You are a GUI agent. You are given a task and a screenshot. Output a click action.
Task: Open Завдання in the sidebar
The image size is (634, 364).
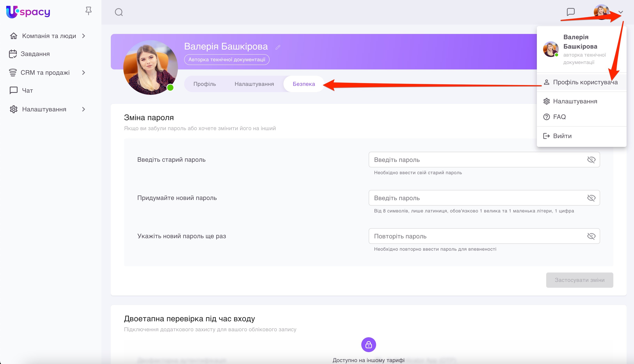35,54
